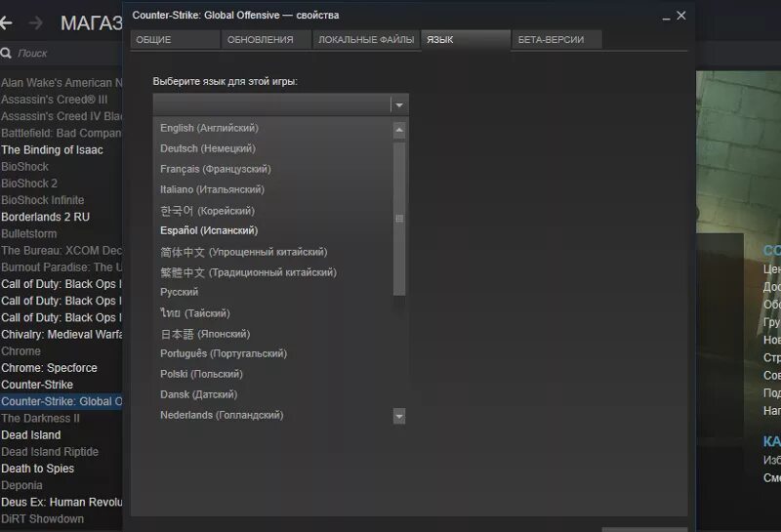Choose Dansk (Датский)
Viewport: 781px width, 532px height.
coord(199,394)
